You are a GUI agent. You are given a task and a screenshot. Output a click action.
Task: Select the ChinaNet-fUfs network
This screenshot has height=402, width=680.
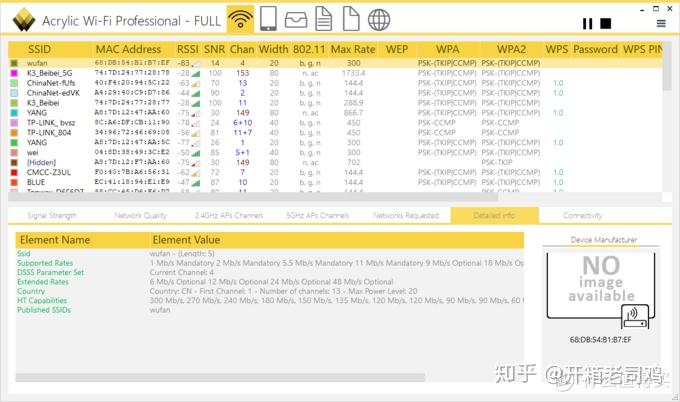(335, 83)
